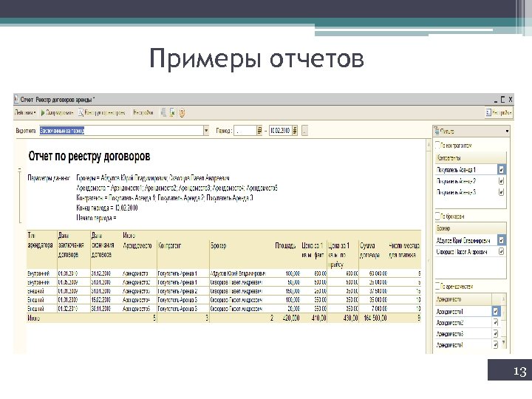Select total sum cell 164 500,00

tap(375, 318)
